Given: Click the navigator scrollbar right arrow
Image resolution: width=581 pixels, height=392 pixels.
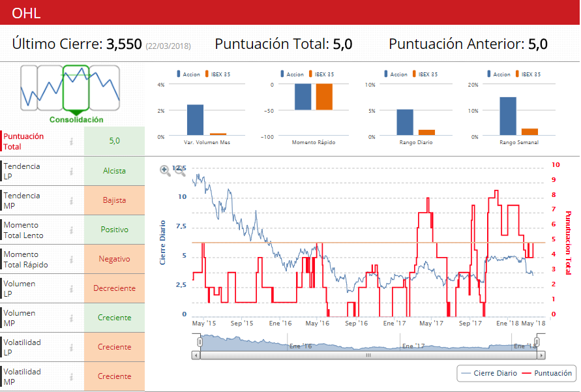Looking at the screenshot, I should click(x=541, y=355).
